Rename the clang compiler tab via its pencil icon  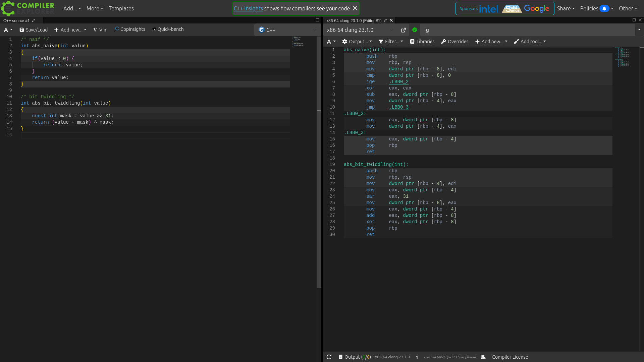coord(385,20)
